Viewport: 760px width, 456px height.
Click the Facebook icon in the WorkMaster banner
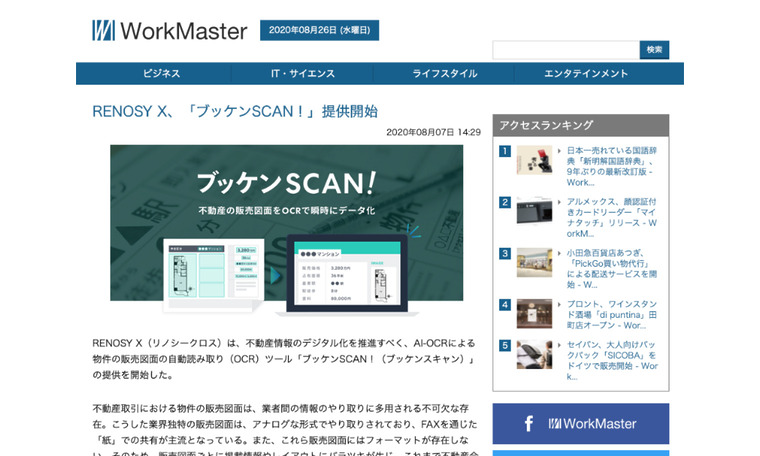click(526, 424)
